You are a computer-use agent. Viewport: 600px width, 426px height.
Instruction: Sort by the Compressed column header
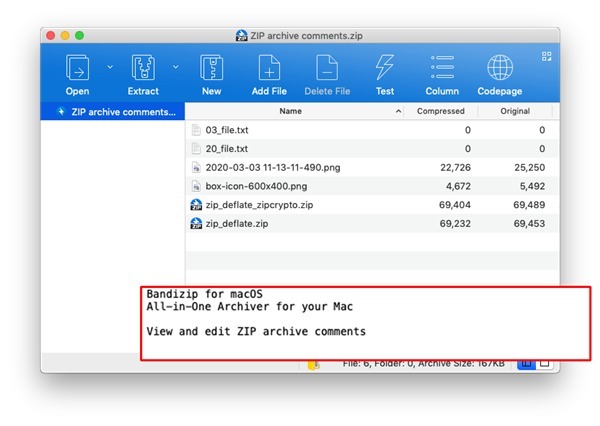440,111
